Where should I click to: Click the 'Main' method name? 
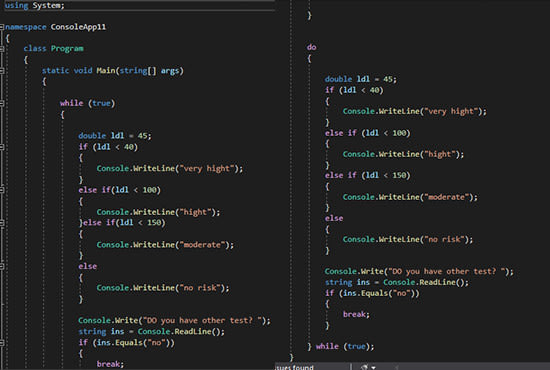(x=106, y=70)
